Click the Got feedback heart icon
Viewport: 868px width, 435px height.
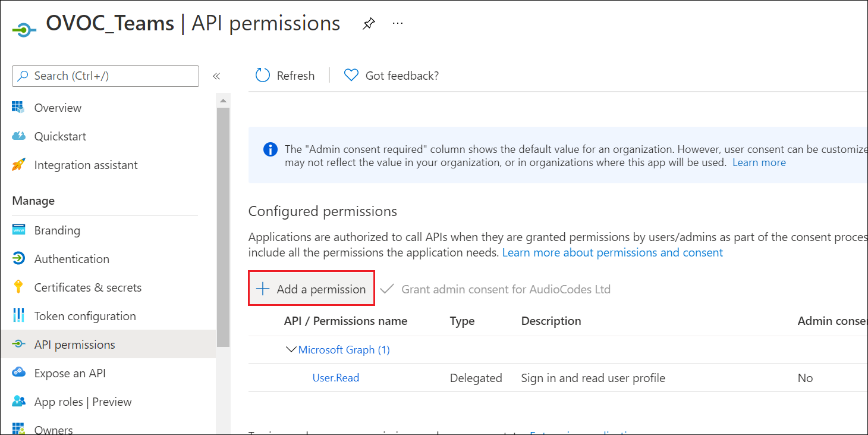[x=351, y=76]
